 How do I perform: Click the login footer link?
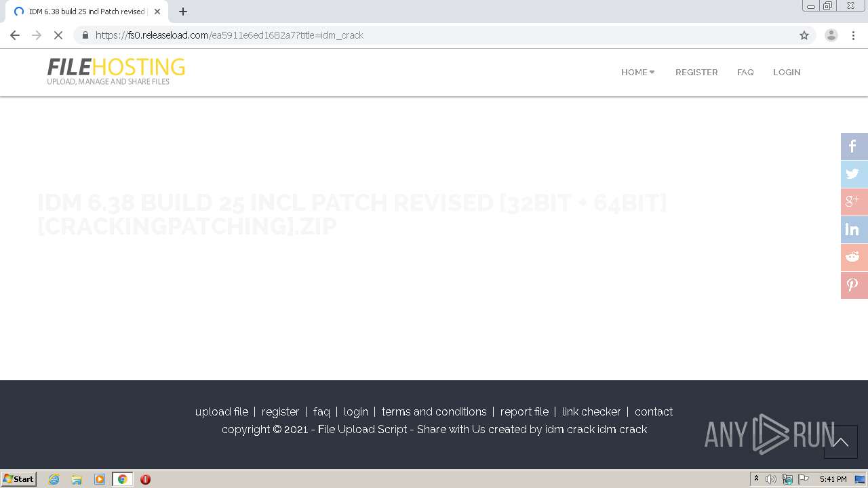[x=355, y=411]
